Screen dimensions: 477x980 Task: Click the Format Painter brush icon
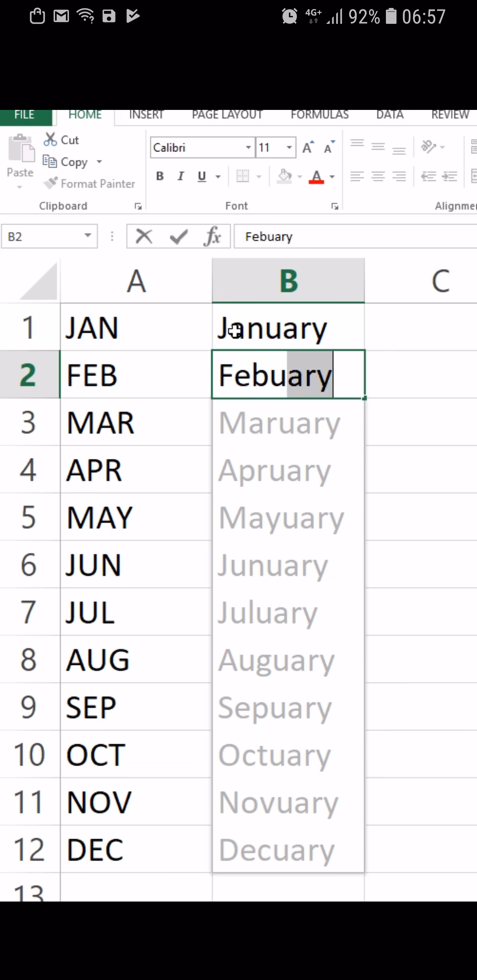(50, 183)
